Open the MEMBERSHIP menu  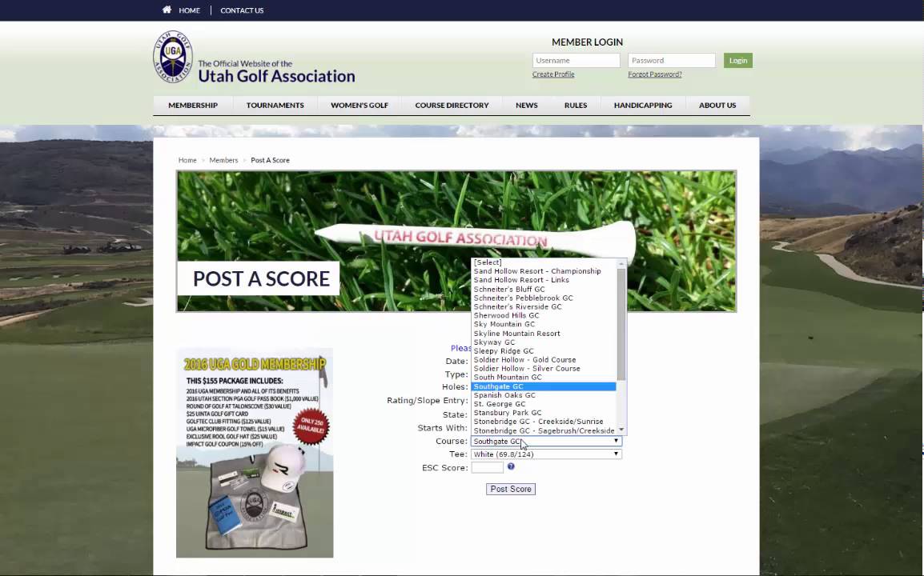click(193, 106)
